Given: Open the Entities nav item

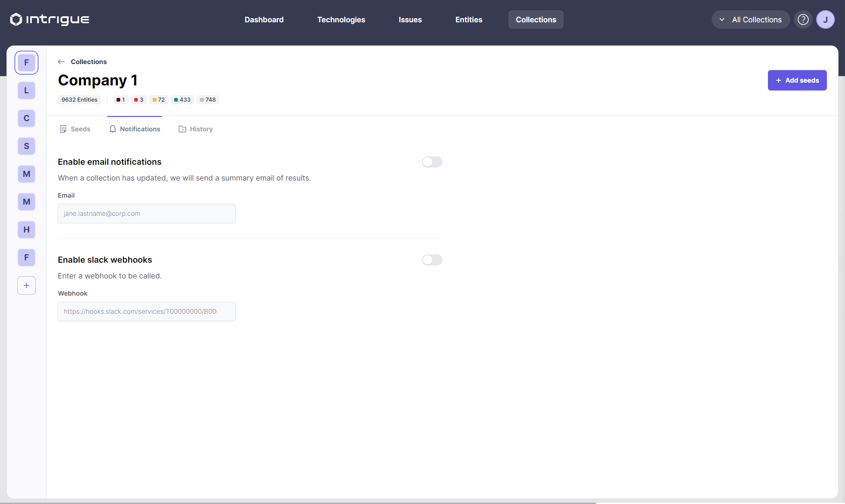Looking at the screenshot, I should [469, 19].
